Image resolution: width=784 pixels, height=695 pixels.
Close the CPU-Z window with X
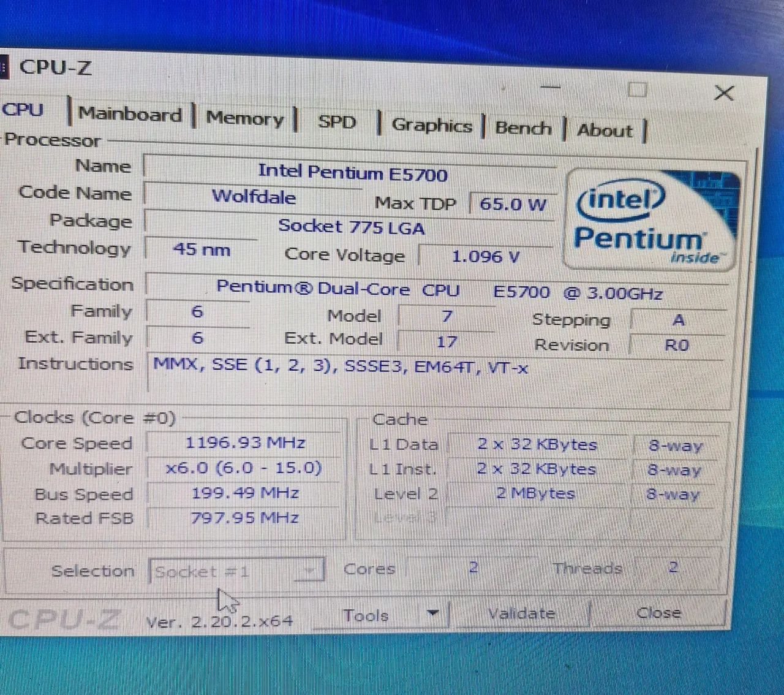[724, 93]
